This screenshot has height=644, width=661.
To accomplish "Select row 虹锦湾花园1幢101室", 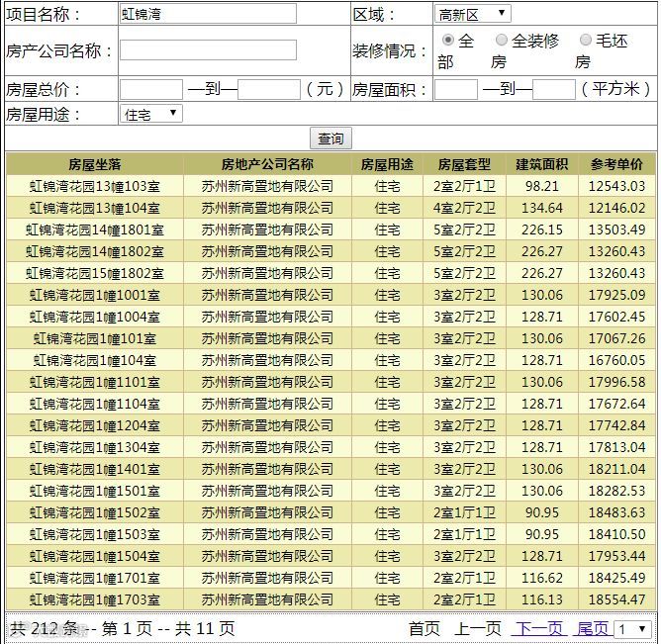I will point(330,338).
